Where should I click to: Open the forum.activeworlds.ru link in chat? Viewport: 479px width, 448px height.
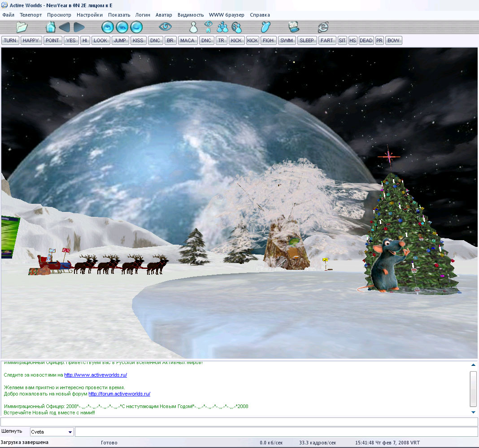[x=119, y=394]
